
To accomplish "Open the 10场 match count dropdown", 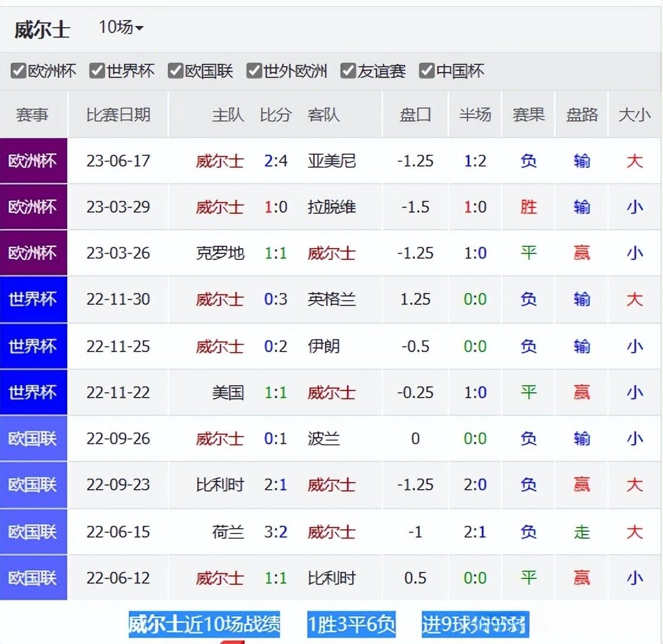I will tap(121, 28).
